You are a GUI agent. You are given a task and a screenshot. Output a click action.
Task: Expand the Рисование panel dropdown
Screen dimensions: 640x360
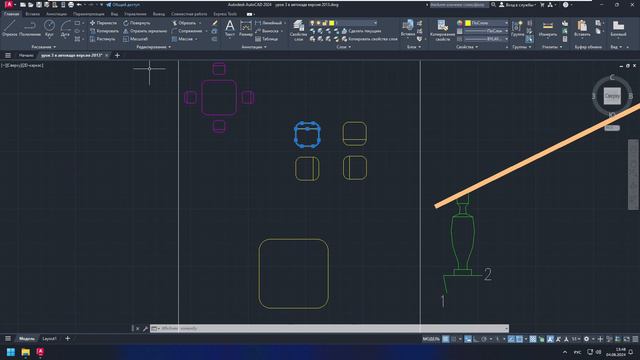pos(44,47)
